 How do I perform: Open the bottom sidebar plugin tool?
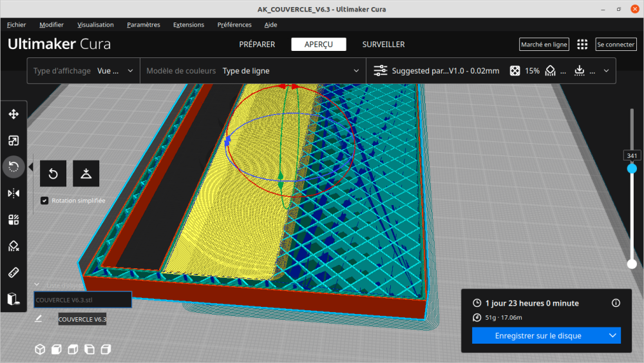tap(14, 299)
